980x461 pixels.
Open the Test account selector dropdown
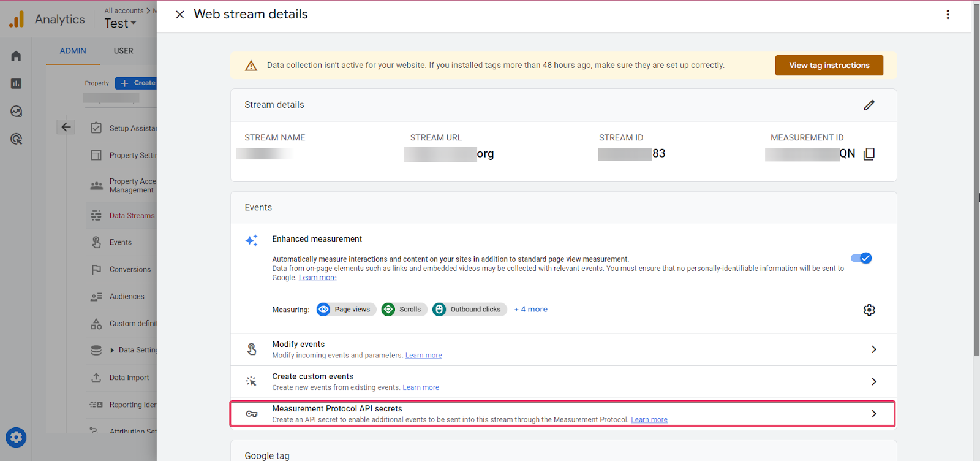click(120, 23)
